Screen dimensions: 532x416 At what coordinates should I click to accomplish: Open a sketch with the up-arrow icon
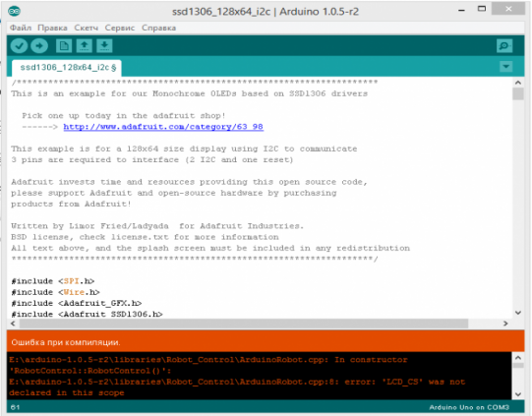[85, 46]
